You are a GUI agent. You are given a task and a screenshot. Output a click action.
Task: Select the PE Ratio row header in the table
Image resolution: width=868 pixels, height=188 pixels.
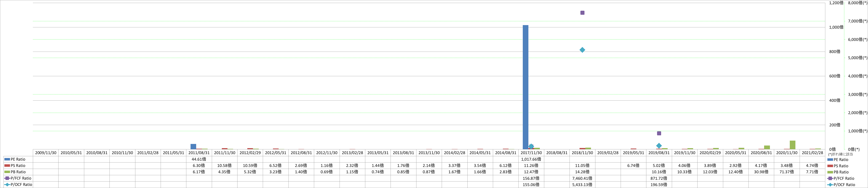point(18,159)
